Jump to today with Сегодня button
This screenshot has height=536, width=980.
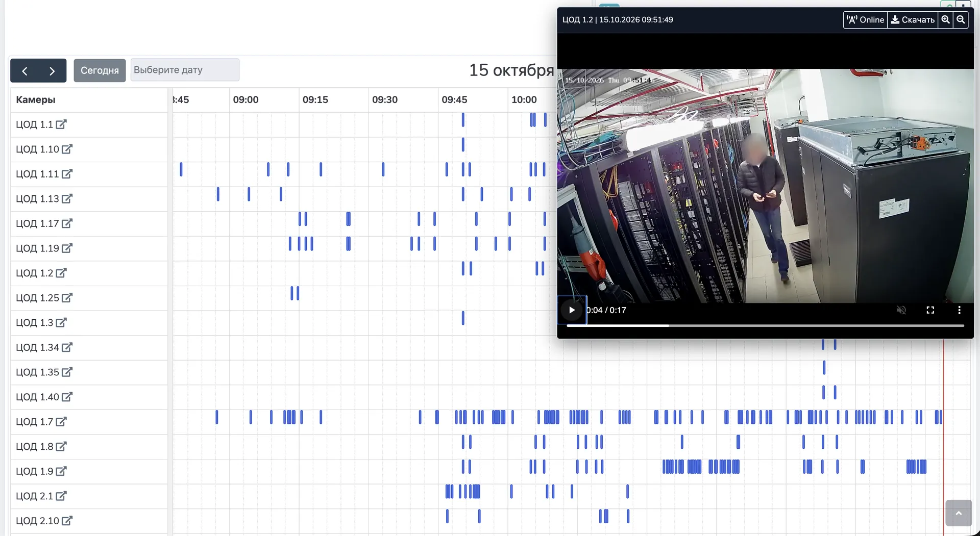click(100, 70)
